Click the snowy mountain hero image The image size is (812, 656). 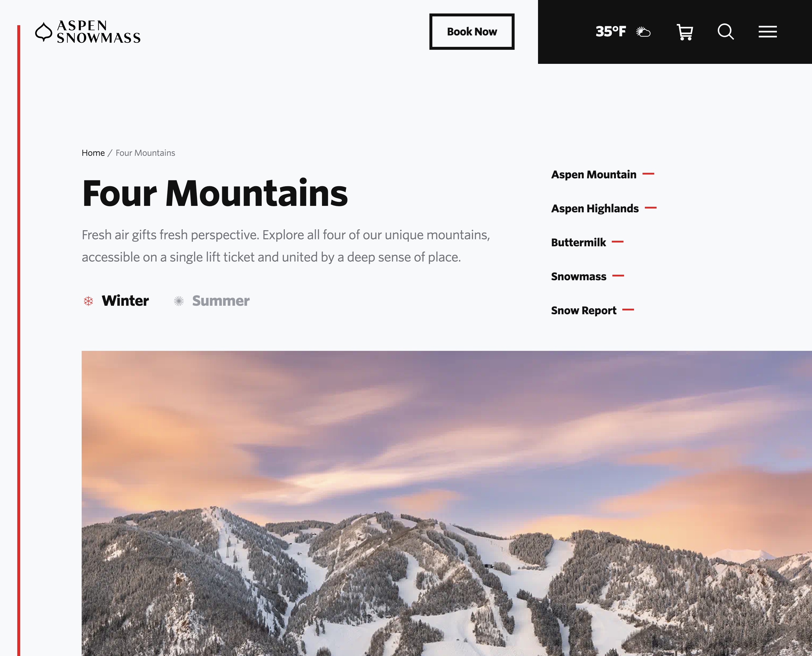coord(447,503)
